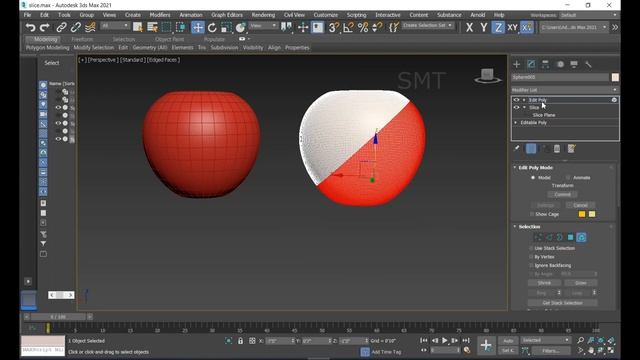The width and height of the screenshot is (640, 360).
Task: Toggle visibility eye of Slice modifier
Action: pos(516,107)
